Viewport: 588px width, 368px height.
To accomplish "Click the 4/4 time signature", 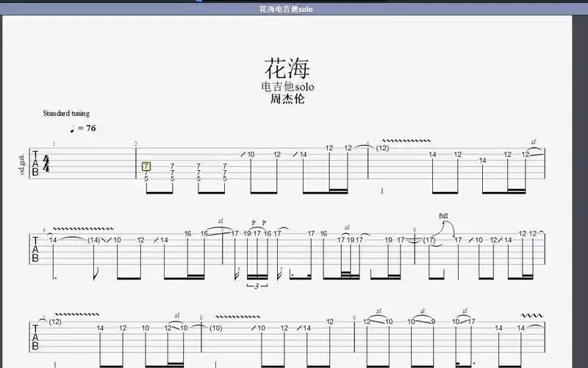I will tap(46, 163).
